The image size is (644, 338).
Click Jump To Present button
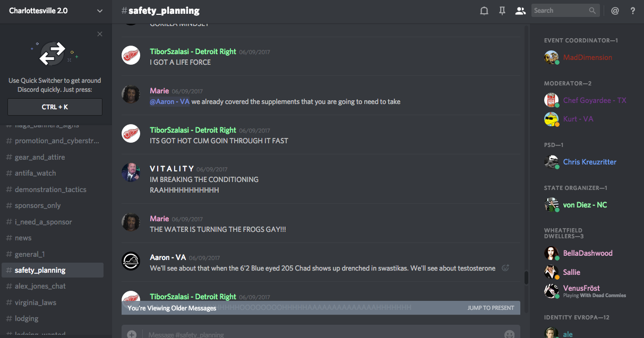(491, 308)
